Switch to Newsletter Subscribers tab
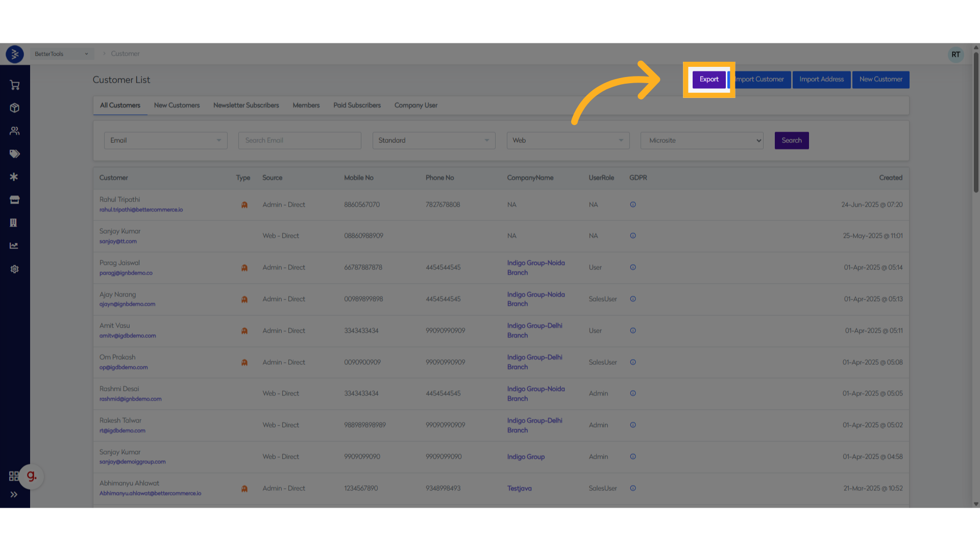Viewport: 980px width, 551px height. (x=246, y=105)
